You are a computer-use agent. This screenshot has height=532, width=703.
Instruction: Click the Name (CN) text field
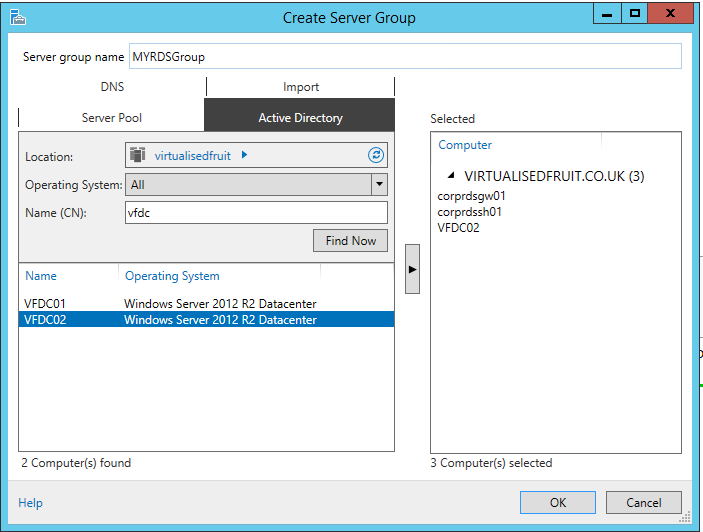tap(255, 212)
